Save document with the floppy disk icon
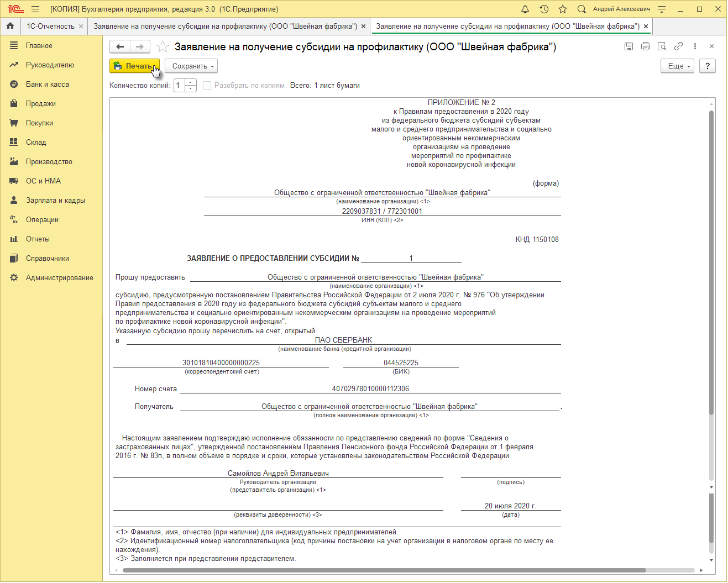Image resolution: width=728 pixels, height=583 pixels. coord(629,46)
